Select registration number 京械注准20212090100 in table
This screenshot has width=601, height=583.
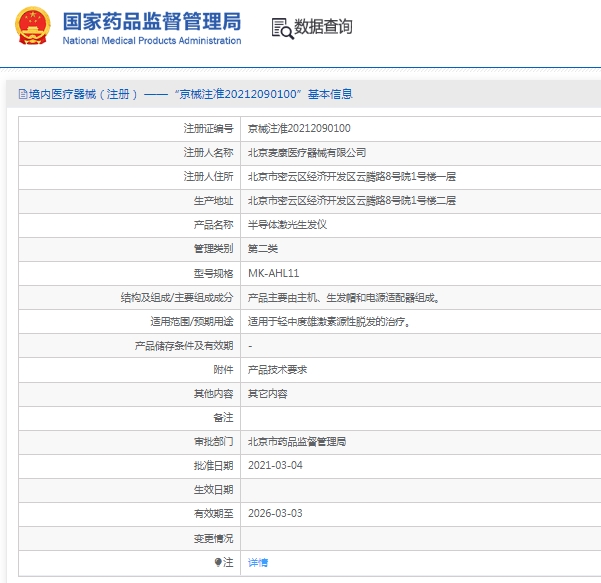tap(299, 128)
